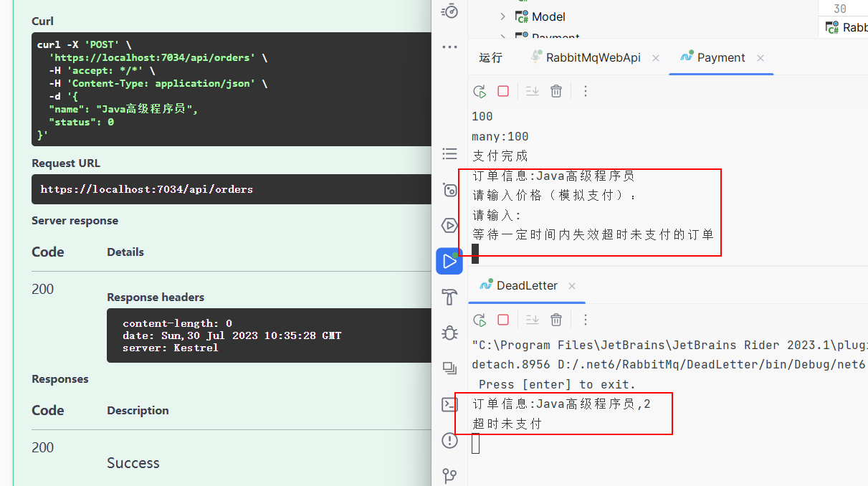Open the camera-shaped tool window icon in sidebar
The height and width of the screenshot is (486, 868).
click(449, 190)
